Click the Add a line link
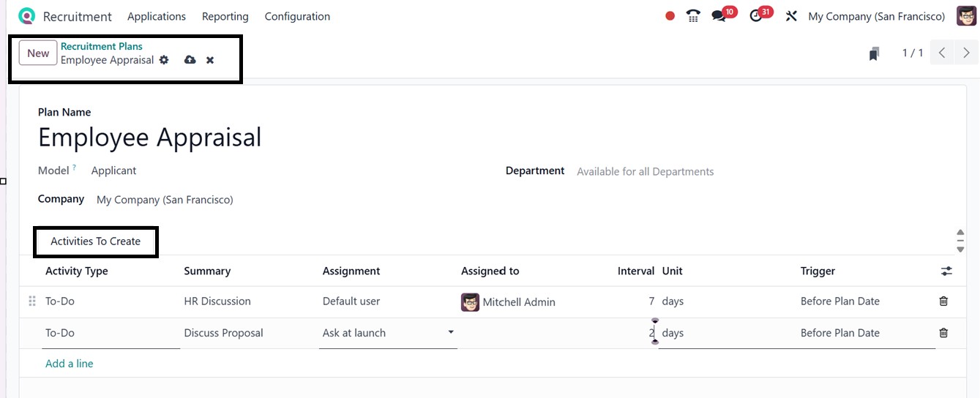The width and height of the screenshot is (980, 398). pyautogui.click(x=70, y=364)
